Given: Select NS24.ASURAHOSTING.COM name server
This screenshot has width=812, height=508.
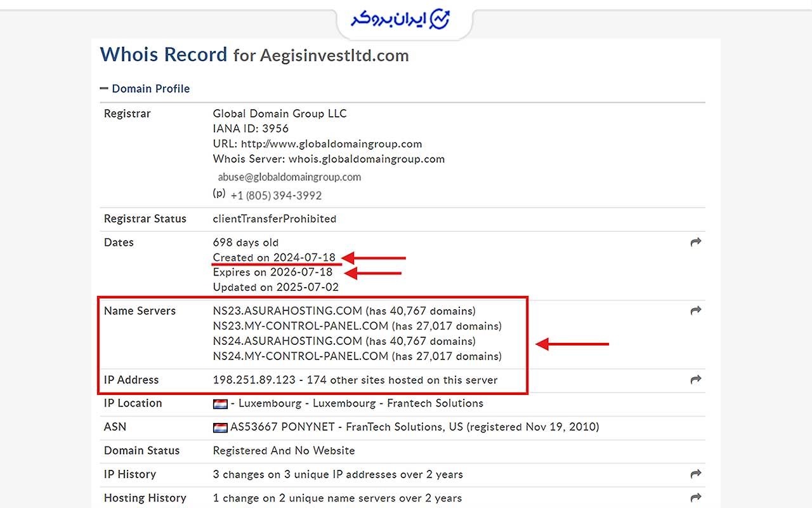Looking at the screenshot, I should [x=288, y=341].
